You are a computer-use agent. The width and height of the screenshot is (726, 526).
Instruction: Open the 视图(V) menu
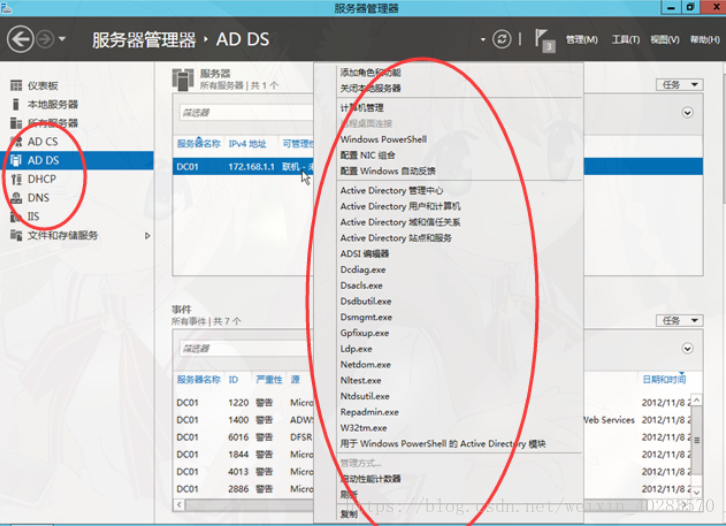pyautogui.click(x=665, y=40)
